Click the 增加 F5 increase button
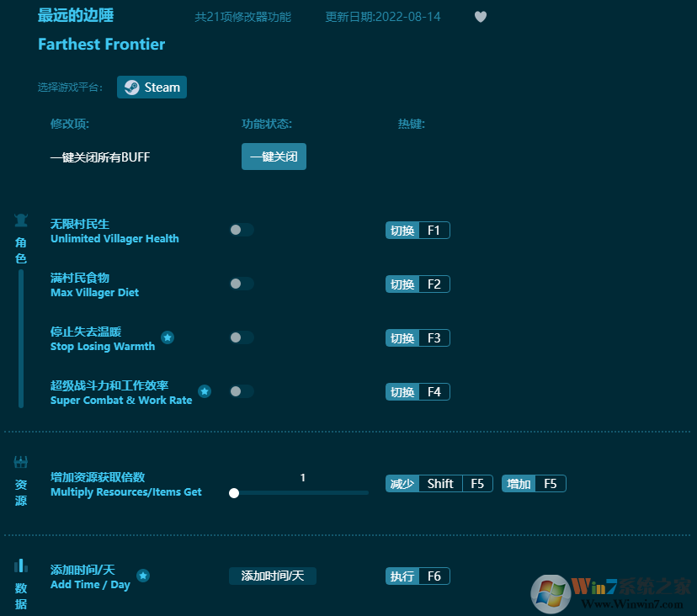Screen dimensions: 697x616 [533, 483]
